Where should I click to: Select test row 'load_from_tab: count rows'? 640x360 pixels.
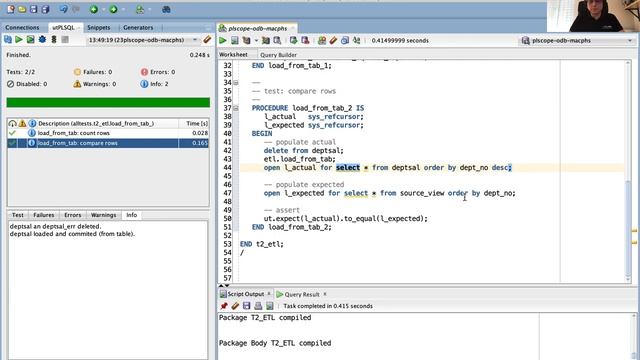coord(108,133)
